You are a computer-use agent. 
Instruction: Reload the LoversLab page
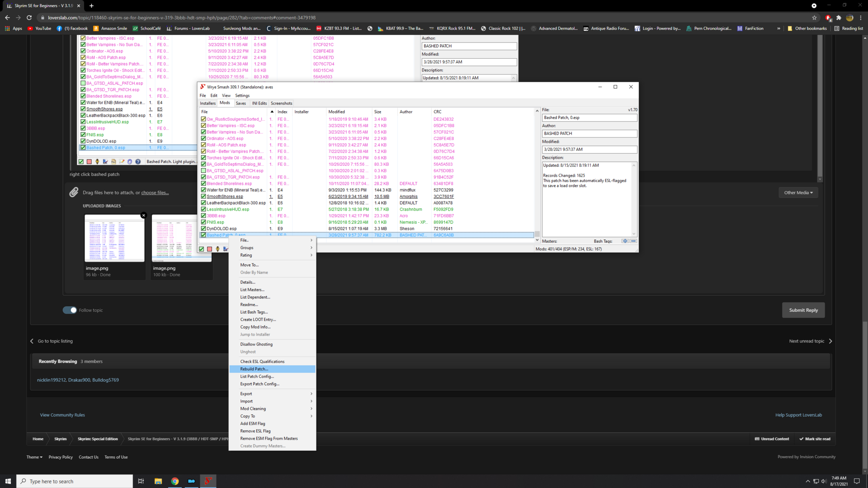[29, 18]
